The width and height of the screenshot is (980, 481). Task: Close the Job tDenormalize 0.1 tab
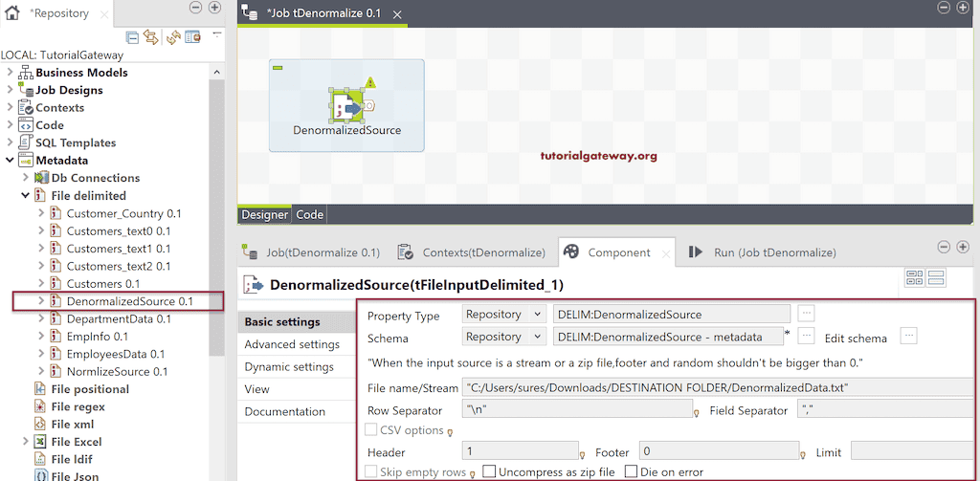pos(397,13)
